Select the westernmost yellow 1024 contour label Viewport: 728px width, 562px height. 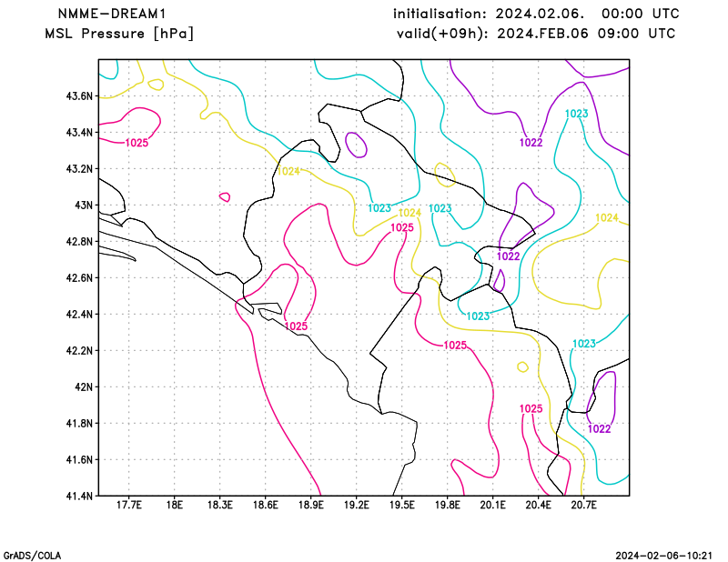coord(288,171)
